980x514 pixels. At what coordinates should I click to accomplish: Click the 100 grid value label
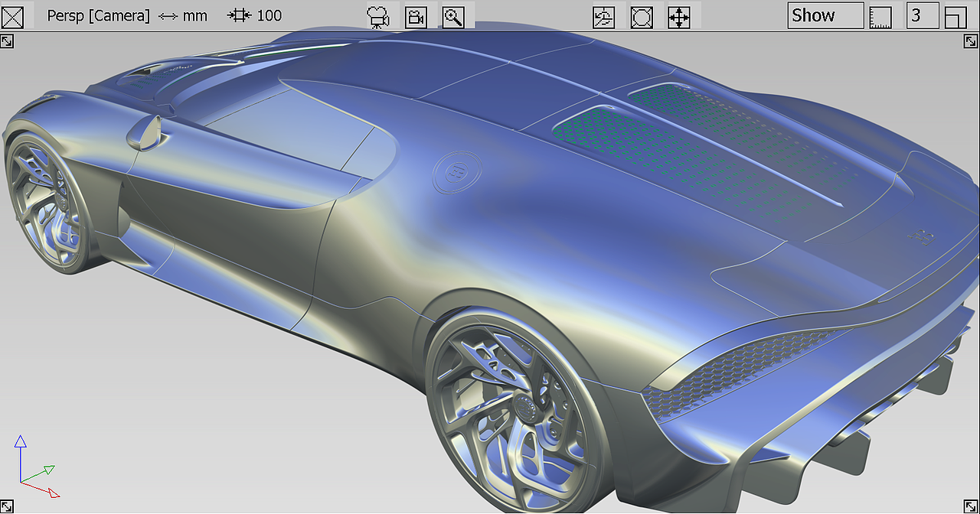[x=269, y=15]
